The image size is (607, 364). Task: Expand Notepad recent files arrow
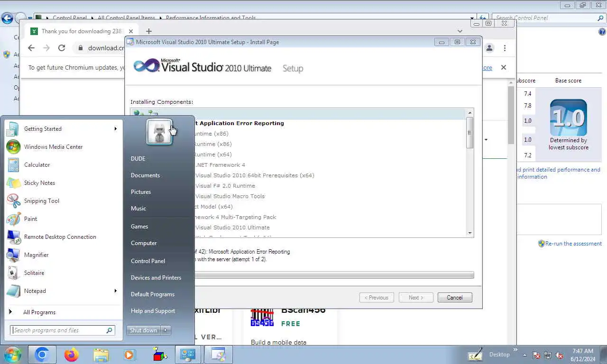[x=115, y=291]
